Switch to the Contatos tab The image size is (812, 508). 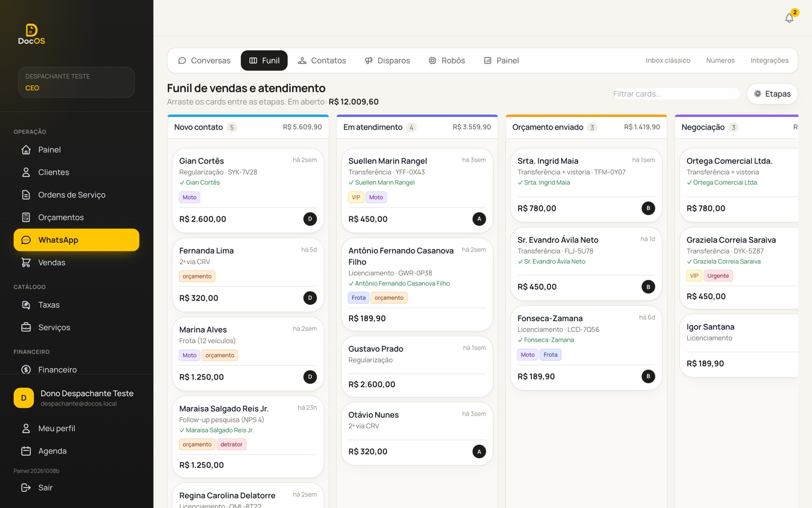pos(322,60)
